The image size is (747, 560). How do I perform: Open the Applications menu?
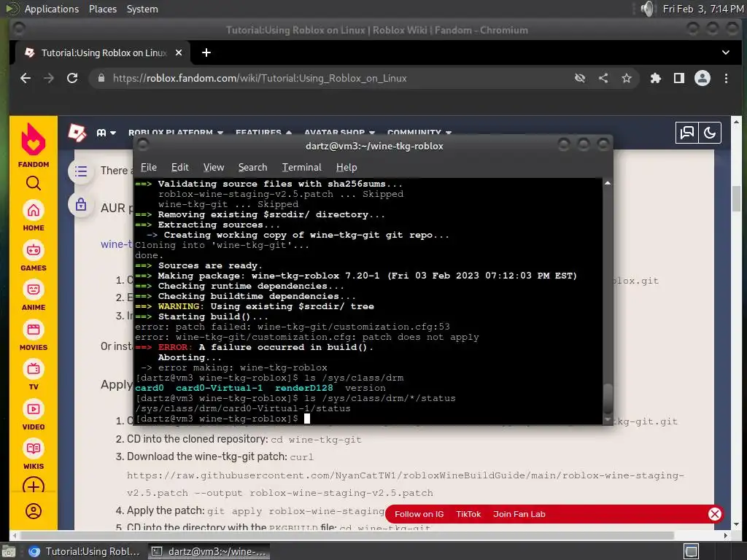point(52,9)
